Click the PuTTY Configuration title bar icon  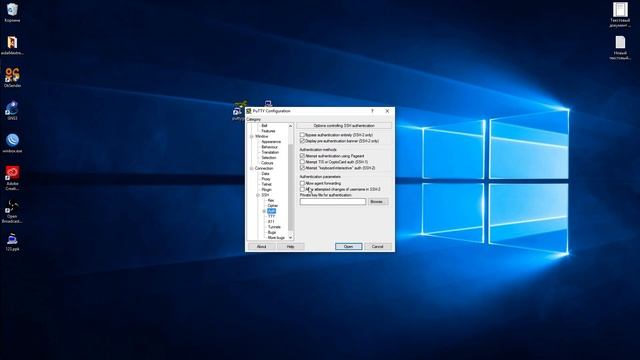pos(249,111)
